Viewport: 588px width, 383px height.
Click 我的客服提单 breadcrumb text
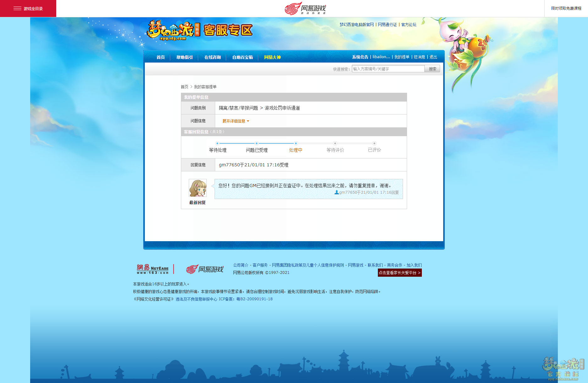(x=205, y=87)
